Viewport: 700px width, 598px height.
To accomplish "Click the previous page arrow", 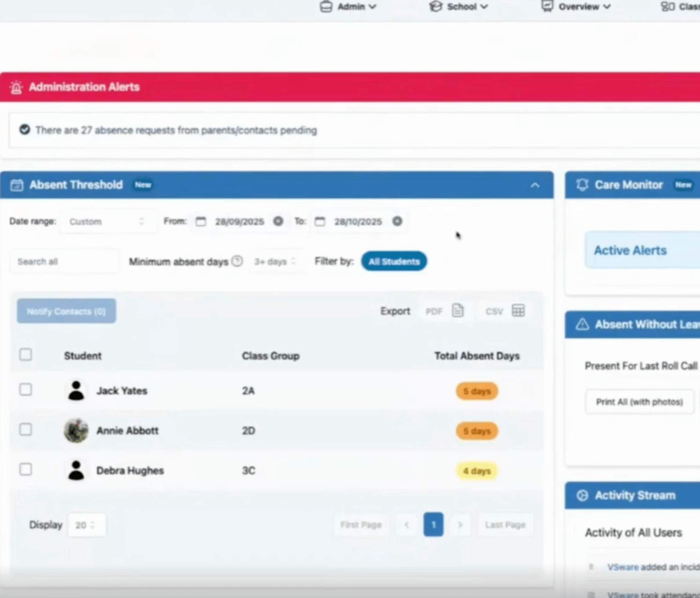I will [407, 525].
